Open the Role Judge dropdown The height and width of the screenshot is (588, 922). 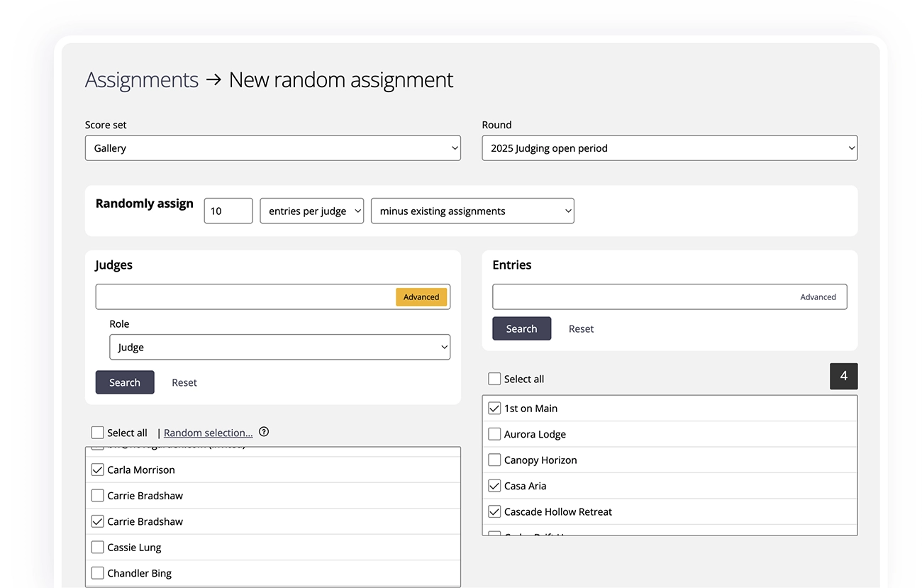pos(279,347)
